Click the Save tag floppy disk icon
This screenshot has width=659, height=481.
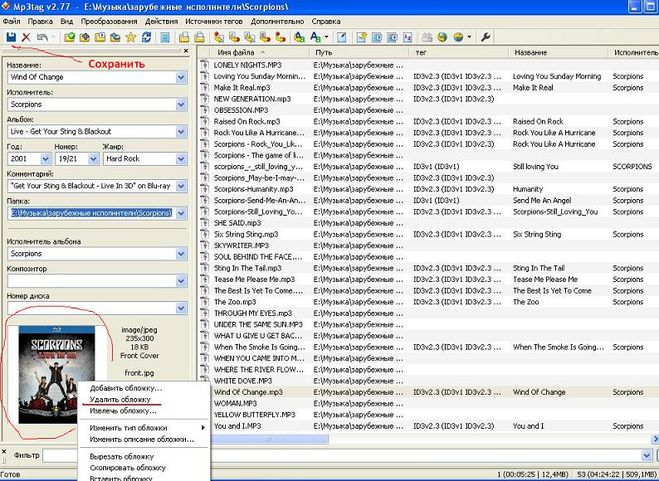pos(10,37)
